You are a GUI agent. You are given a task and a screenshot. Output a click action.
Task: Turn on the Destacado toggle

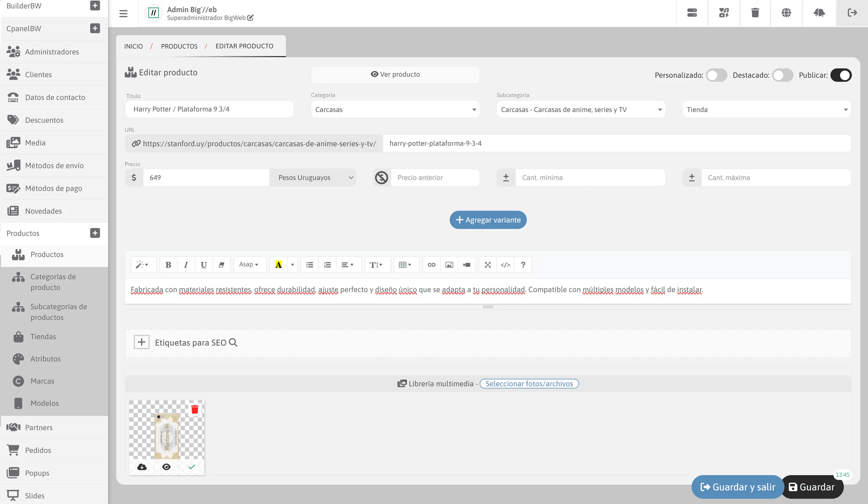(x=782, y=75)
